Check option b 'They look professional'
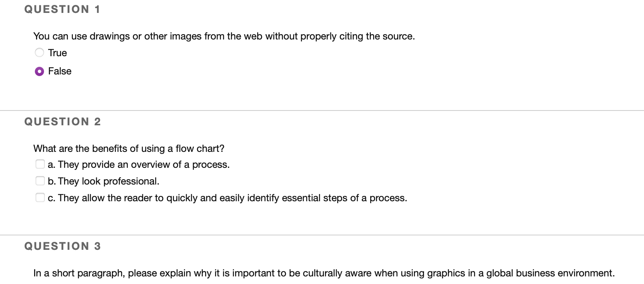Image resolution: width=644 pixels, height=284 pixels. pyautogui.click(x=40, y=181)
